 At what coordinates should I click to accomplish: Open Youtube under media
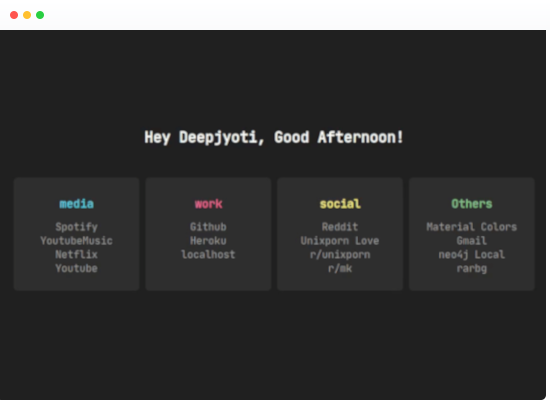click(x=76, y=268)
